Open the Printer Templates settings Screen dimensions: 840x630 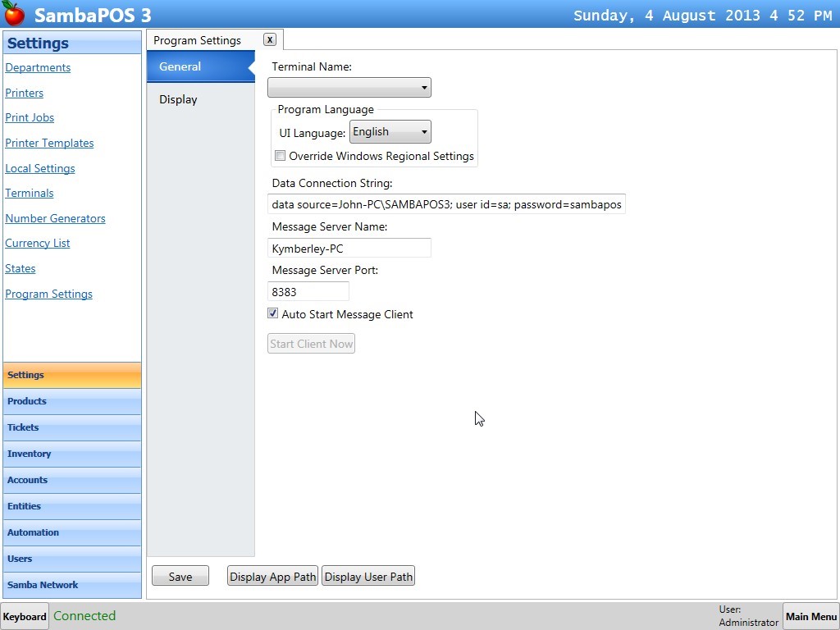(49, 143)
